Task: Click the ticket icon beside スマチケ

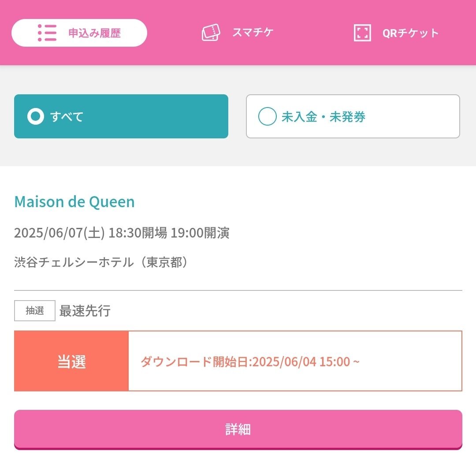Action: pyautogui.click(x=211, y=32)
